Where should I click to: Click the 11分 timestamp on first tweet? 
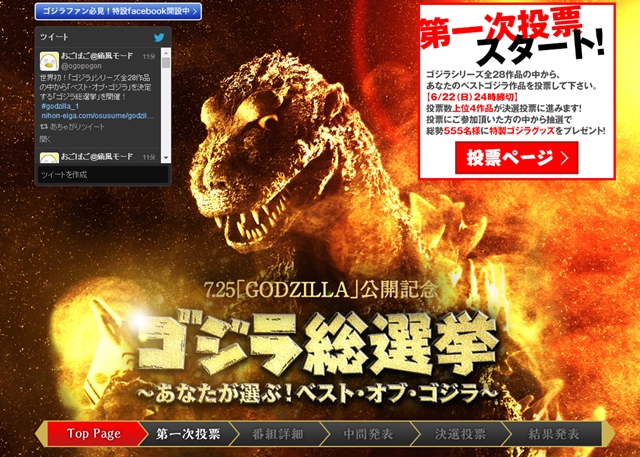point(149,56)
